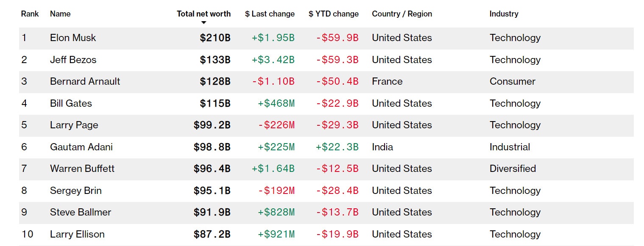Sort by the Rank column header
The image size is (644, 246).
(30, 14)
